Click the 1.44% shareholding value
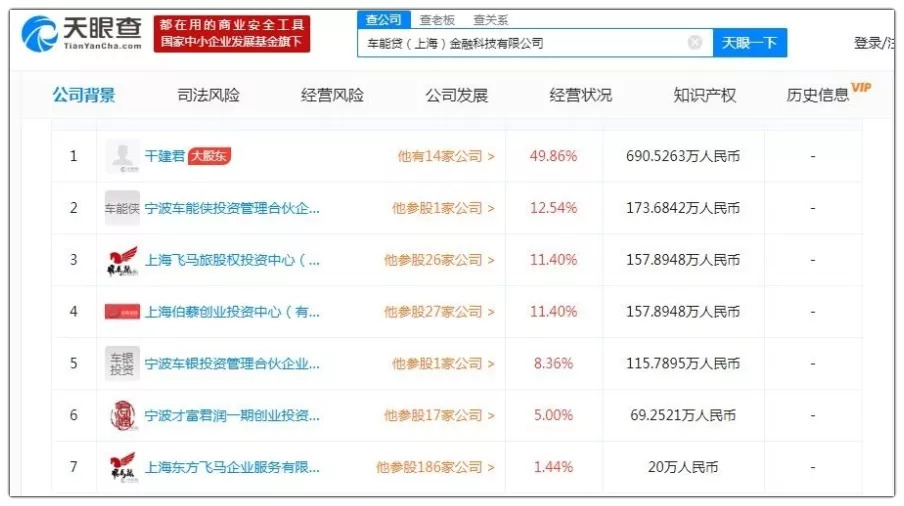The width and height of the screenshot is (904, 506). click(x=553, y=467)
